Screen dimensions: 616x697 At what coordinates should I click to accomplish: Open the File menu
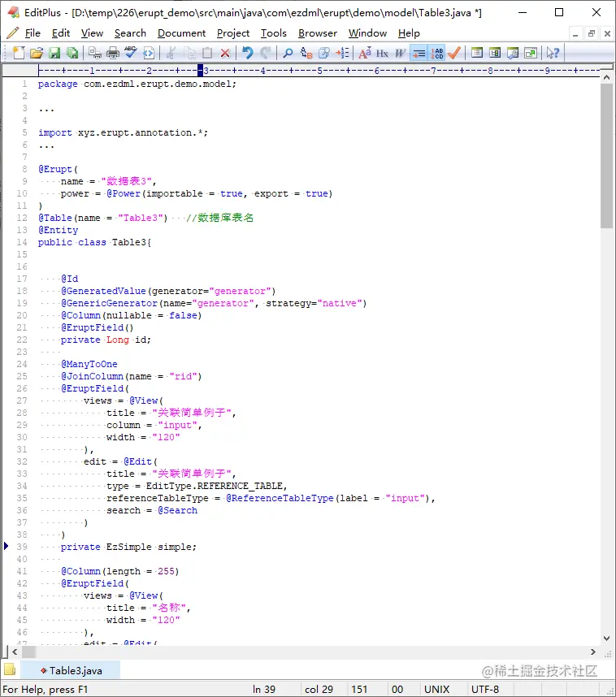coord(33,33)
